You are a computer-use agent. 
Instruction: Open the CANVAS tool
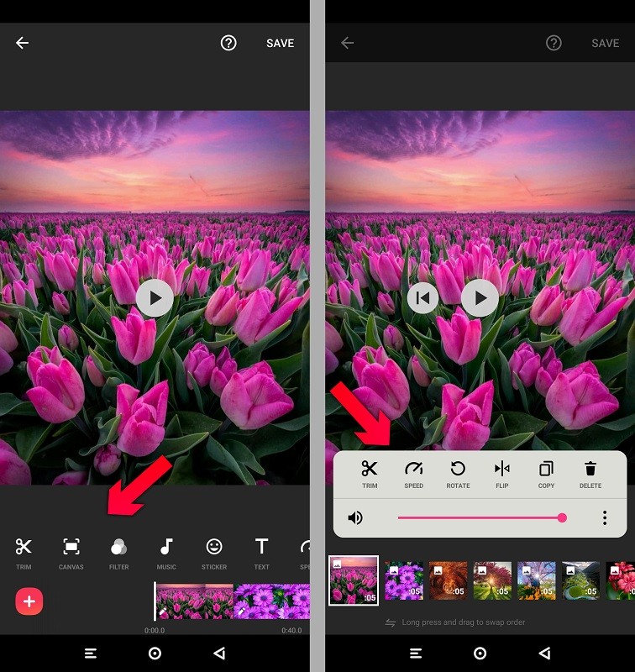pyautogui.click(x=71, y=554)
